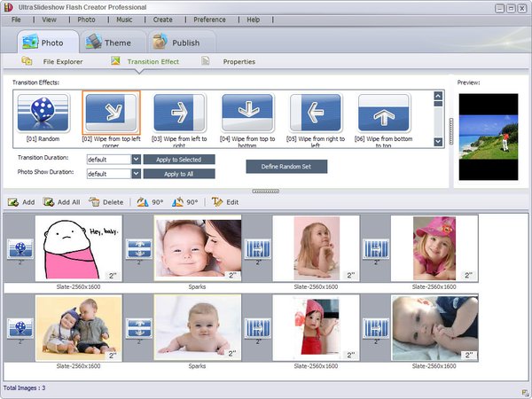Open the Music menu
The width and height of the screenshot is (532, 399).
[x=124, y=19]
